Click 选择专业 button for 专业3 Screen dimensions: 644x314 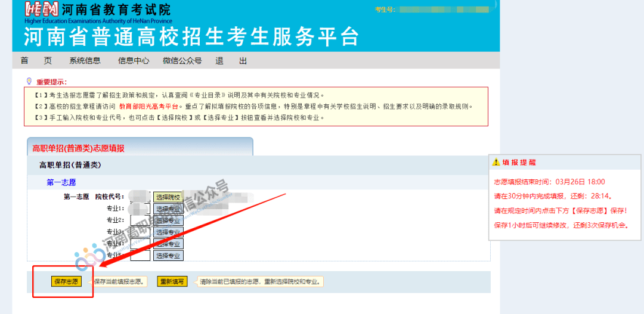[168, 232]
